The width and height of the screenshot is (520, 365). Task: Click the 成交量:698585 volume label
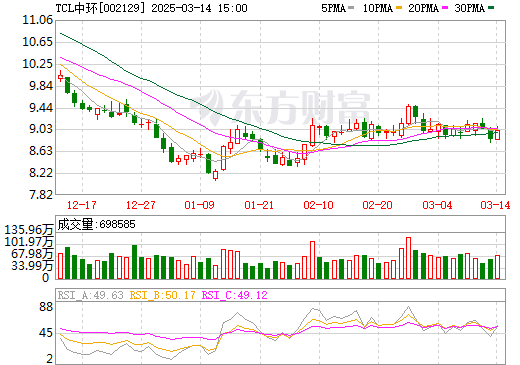[x=96, y=224]
